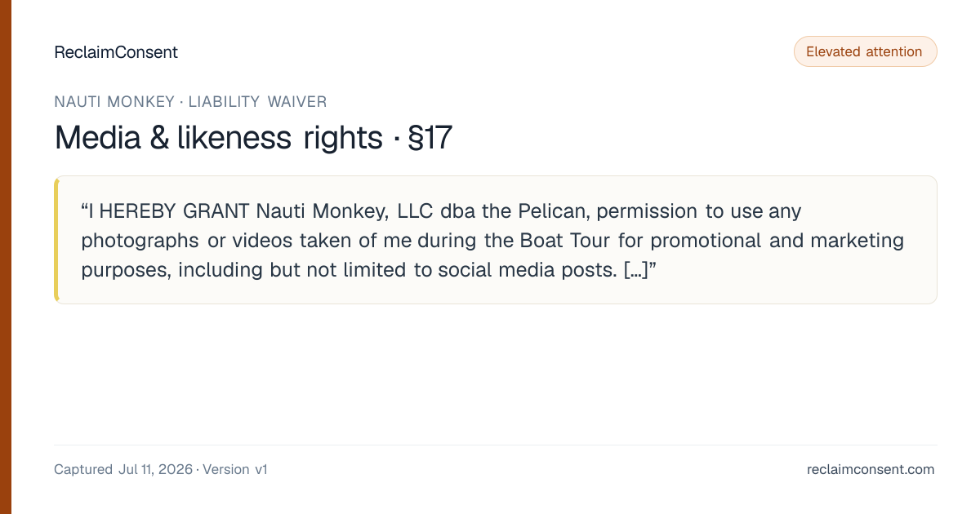Screen dimensions: 980x514
Task: Select the Elevated attention badge
Action: click(865, 51)
